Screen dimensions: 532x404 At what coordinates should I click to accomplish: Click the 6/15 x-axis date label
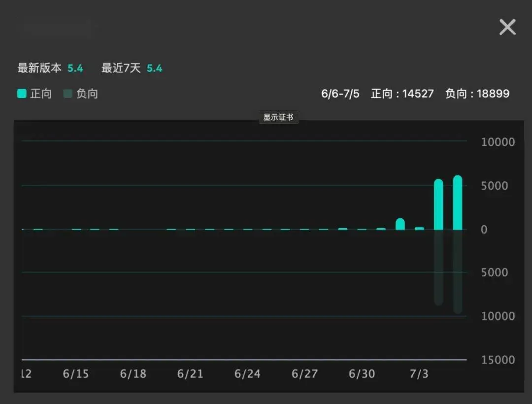point(76,374)
